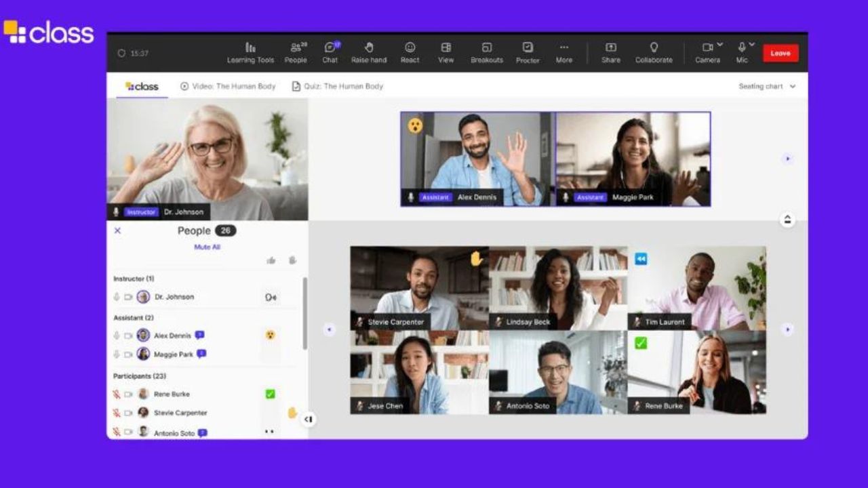Screen dimensions: 868x488
Task: Click rewind icon on Tim Laurent's video
Action: point(640,259)
